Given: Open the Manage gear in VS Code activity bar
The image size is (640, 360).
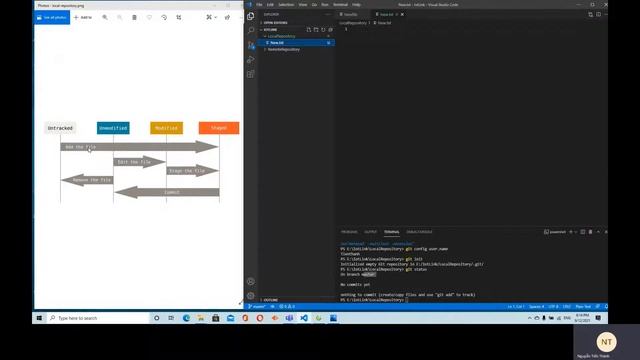Looking at the screenshot, I should 251,296.
